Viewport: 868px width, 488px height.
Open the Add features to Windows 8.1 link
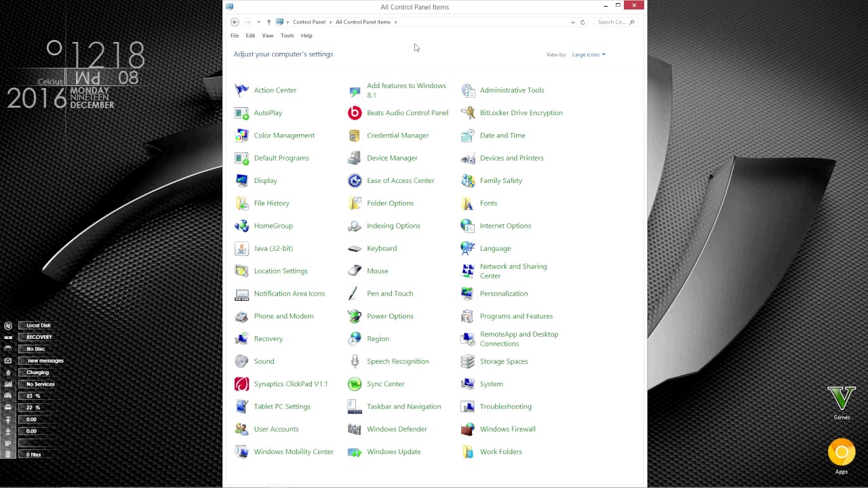click(x=406, y=90)
